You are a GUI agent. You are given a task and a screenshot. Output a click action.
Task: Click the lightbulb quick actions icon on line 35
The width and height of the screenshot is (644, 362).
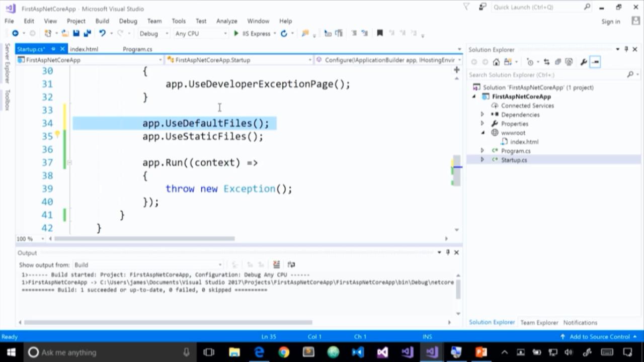pos(57,134)
